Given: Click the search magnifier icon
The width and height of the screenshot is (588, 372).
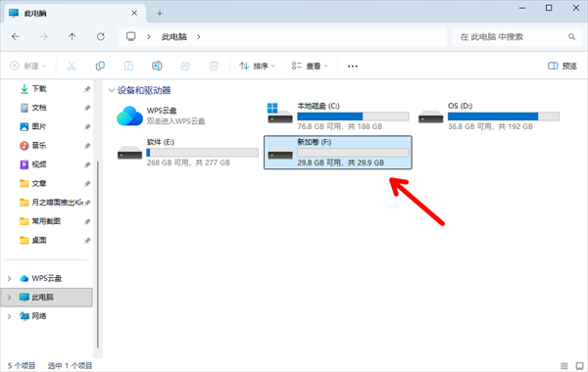Looking at the screenshot, I should coord(571,37).
